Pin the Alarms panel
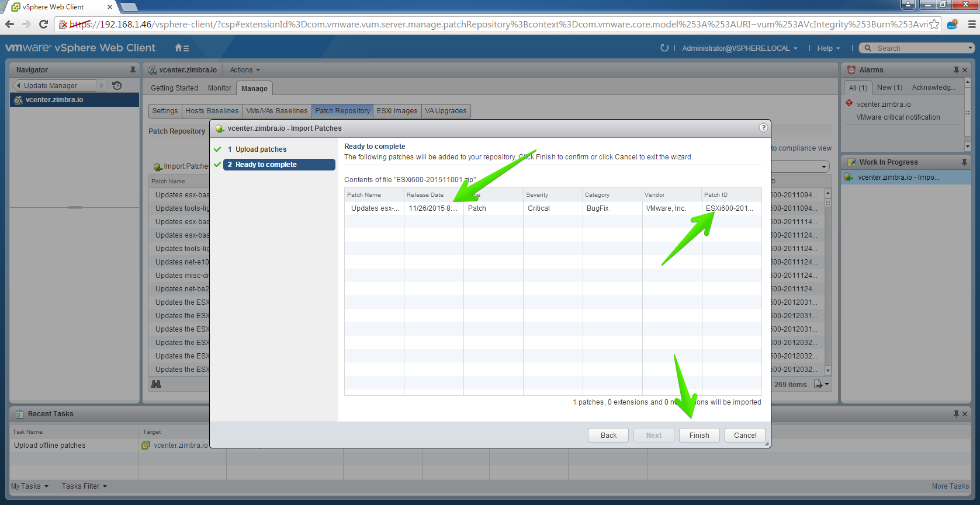This screenshot has width=980, height=505. [x=956, y=70]
